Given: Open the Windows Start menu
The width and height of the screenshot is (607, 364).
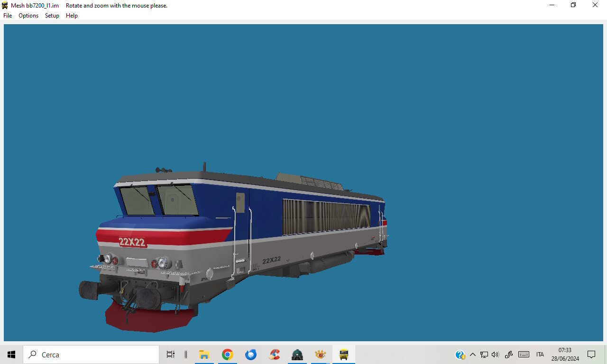Looking at the screenshot, I should click(x=11, y=355).
